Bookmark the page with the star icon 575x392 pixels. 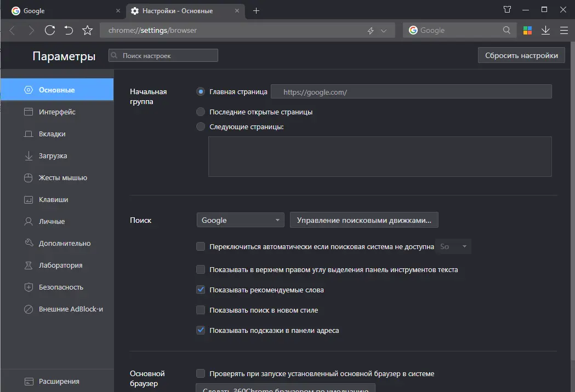(87, 31)
